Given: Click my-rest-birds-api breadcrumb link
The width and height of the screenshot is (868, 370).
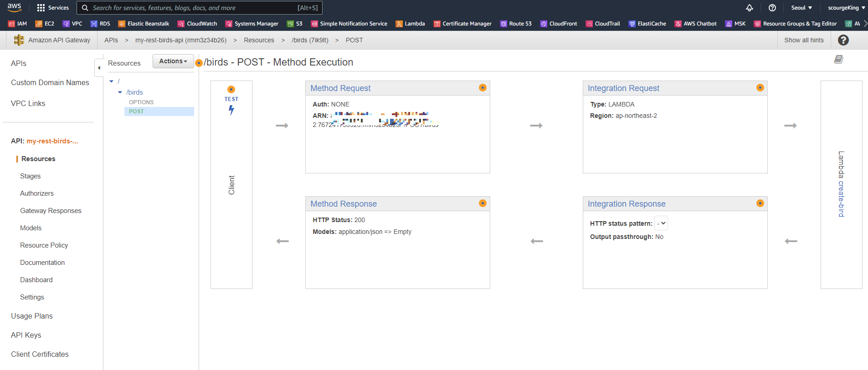Looking at the screenshot, I should (x=181, y=40).
